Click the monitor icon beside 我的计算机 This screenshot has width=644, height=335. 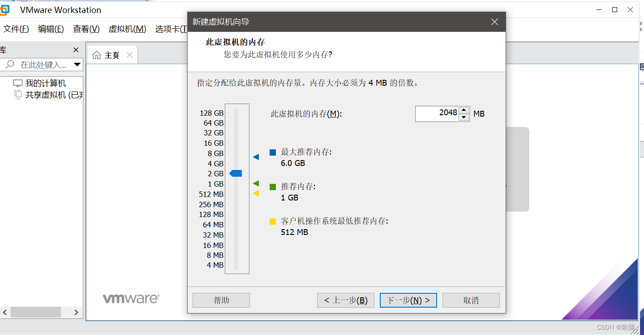pyautogui.click(x=18, y=83)
